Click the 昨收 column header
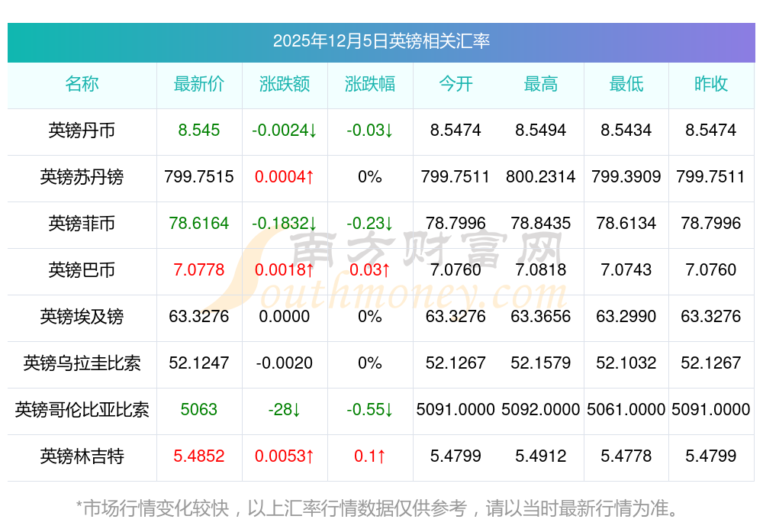763x532 pixels. click(x=711, y=84)
